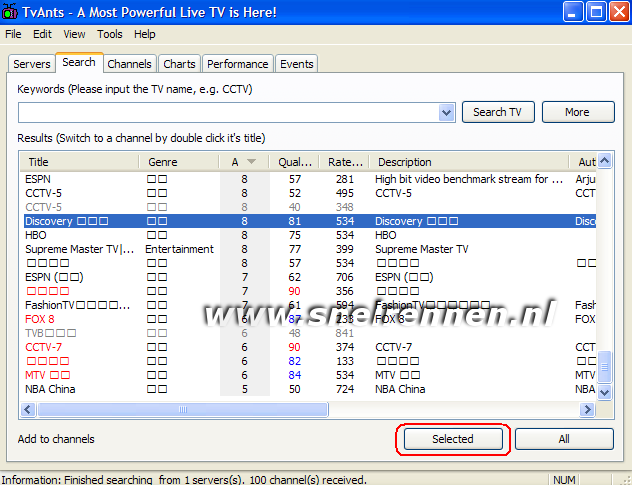Click the status bar information message
The image size is (632, 485).
[185, 480]
